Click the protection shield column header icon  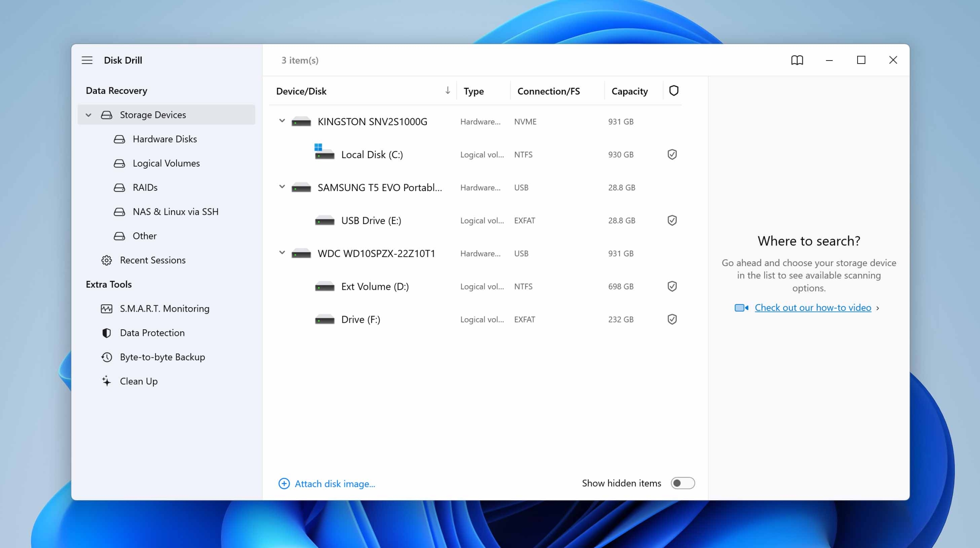click(x=674, y=91)
